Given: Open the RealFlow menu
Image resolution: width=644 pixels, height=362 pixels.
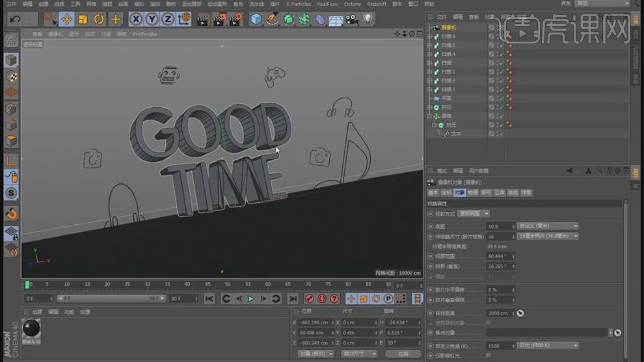Looking at the screenshot, I should [x=327, y=4].
